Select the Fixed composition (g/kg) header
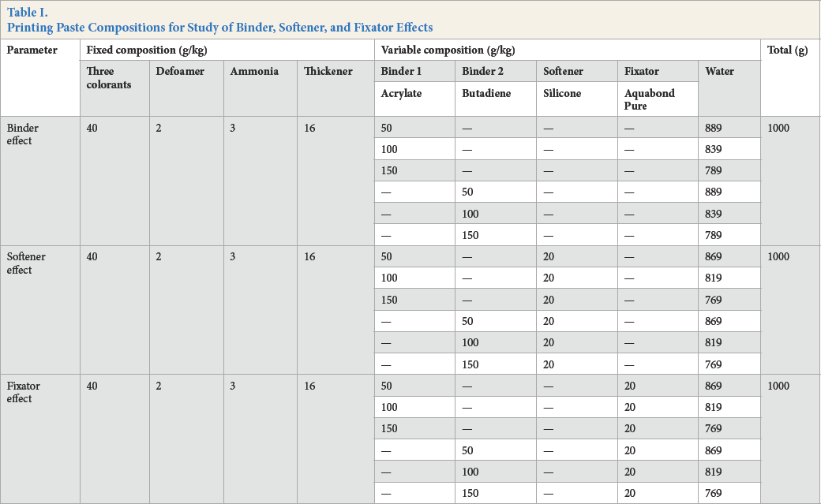The image size is (821, 504). pyautogui.click(x=147, y=50)
